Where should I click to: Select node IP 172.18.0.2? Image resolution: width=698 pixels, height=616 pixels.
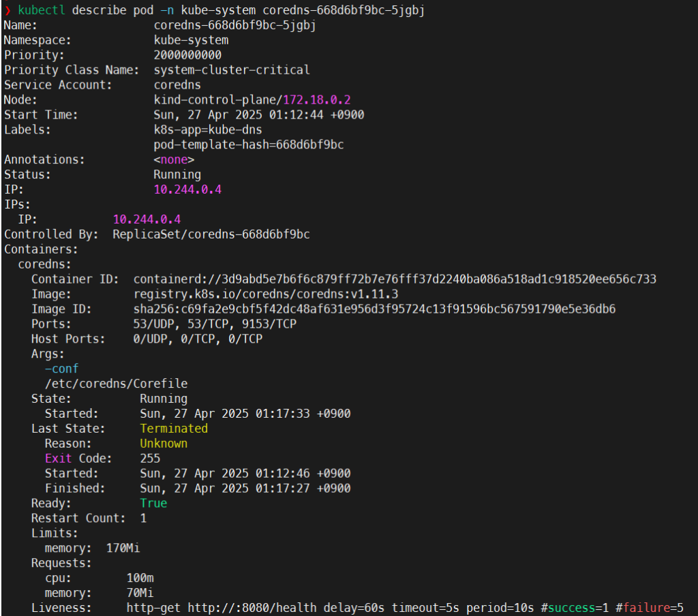316,99
